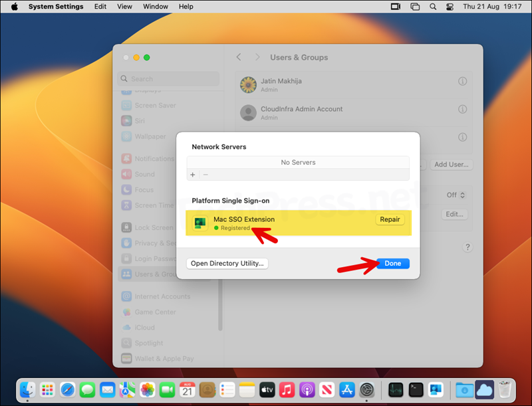Open Screen Saver in the sidebar
Viewport: 532px width, 406px height.
[148, 106]
